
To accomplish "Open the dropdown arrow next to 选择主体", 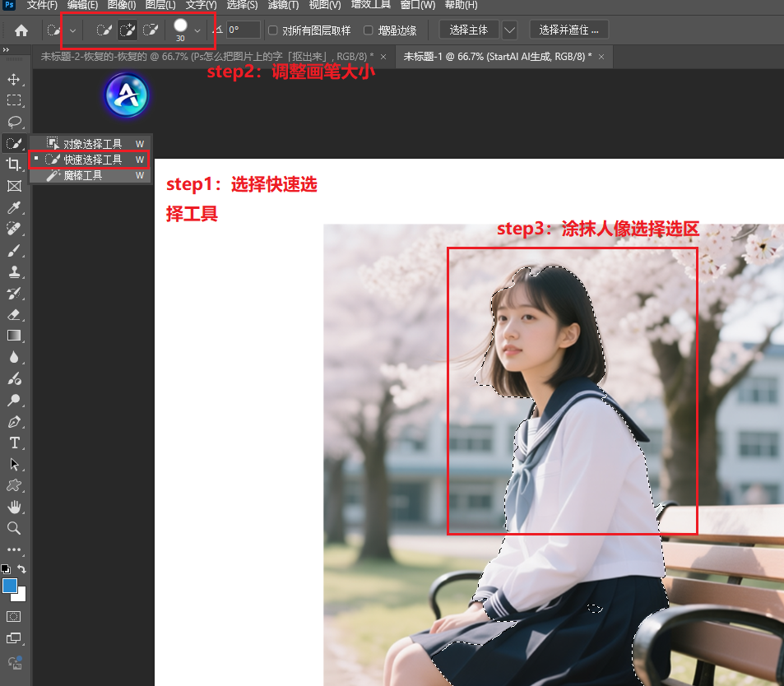I will pyautogui.click(x=510, y=30).
